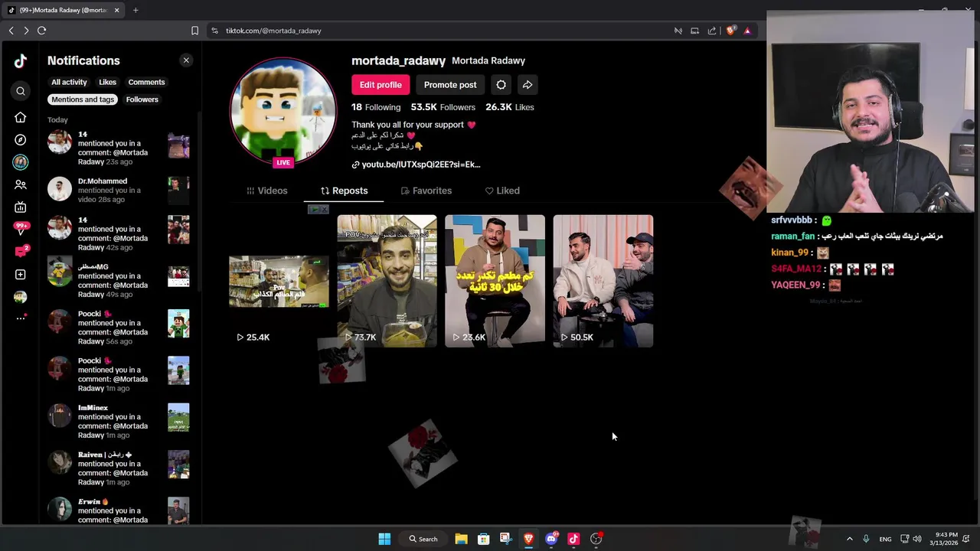Click the share profile arrow icon
The image size is (980, 551).
[528, 85]
